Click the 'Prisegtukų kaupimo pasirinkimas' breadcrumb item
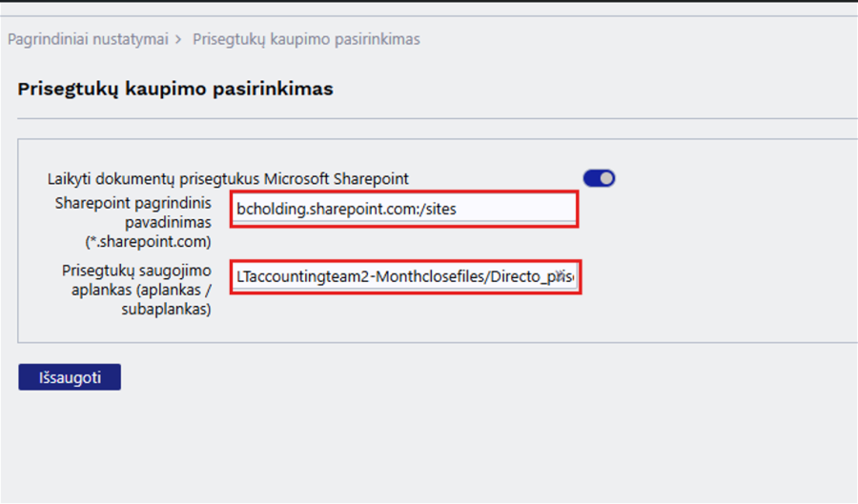 [x=306, y=39]
